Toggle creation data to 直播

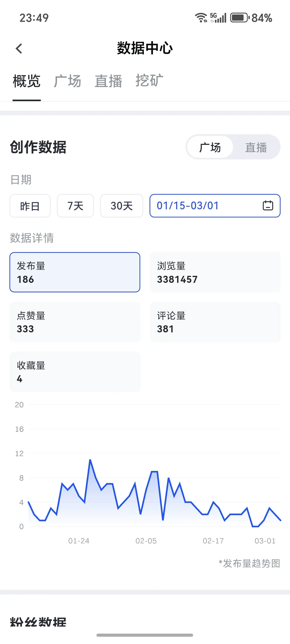click(x=256, y=147)
